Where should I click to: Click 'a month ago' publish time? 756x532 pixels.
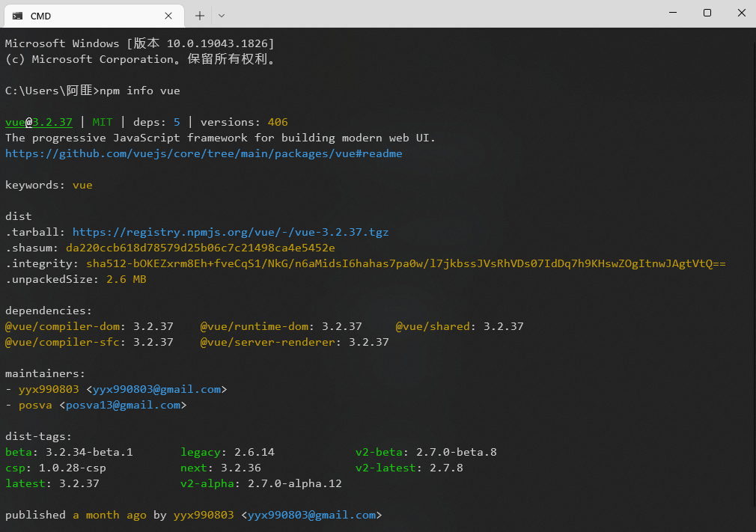109,515
